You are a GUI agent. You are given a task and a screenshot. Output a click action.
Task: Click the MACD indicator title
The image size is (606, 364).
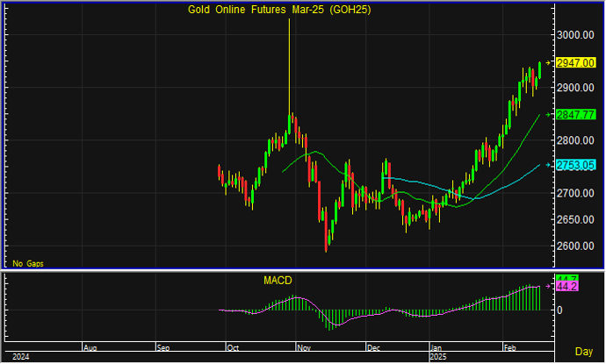pos(278,281)
